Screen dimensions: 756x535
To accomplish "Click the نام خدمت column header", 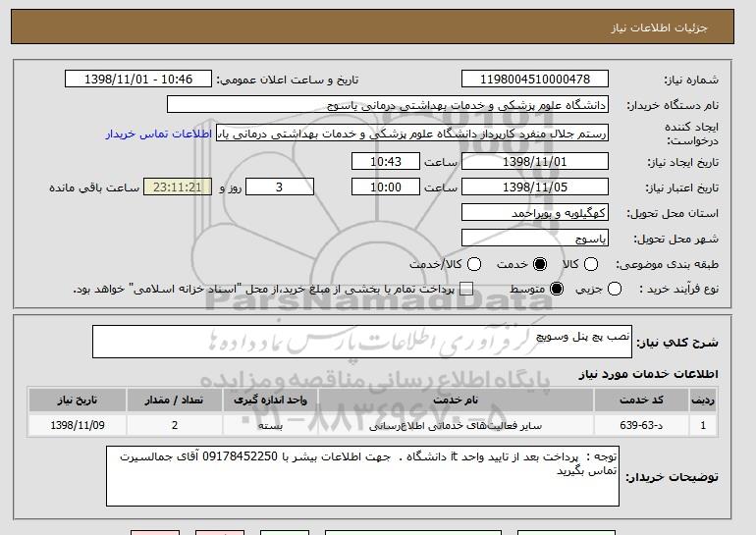I will pyautogui.click(x=456, y=401).
